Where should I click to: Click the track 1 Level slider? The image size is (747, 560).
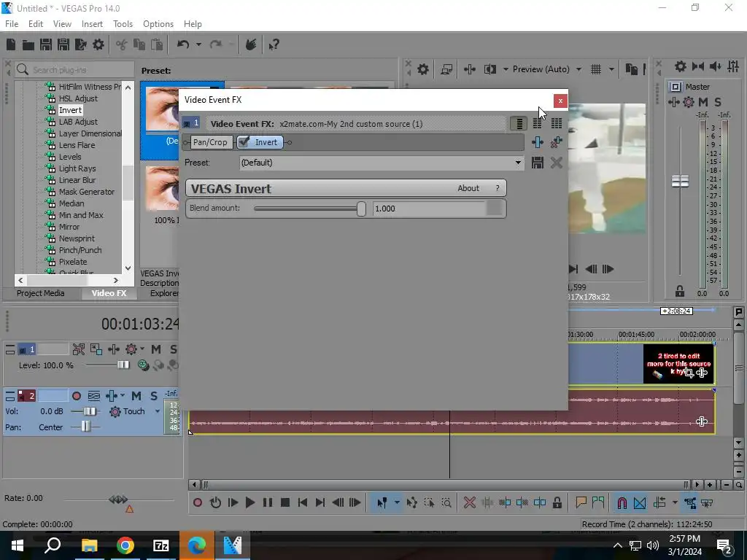(123, 365)
